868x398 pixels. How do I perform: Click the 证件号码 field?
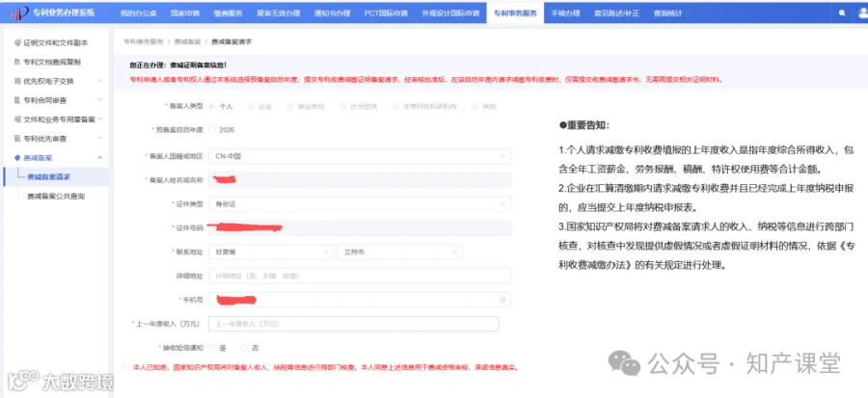pyautogui.click(x=360, y=227)
